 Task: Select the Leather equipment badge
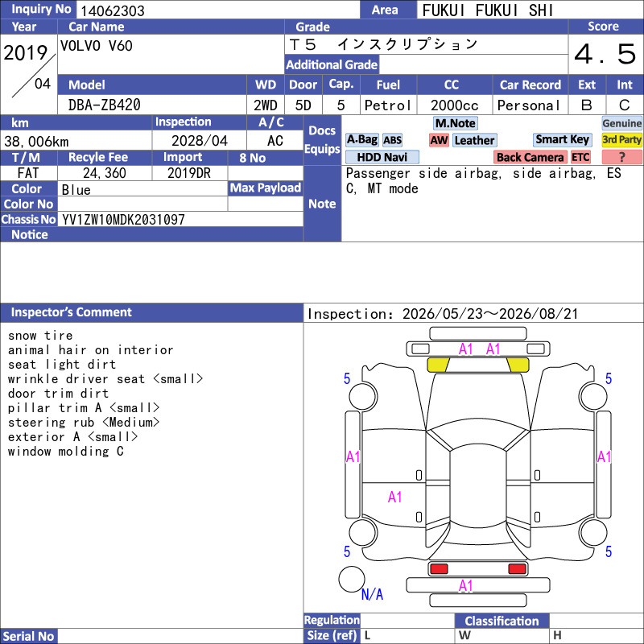[475, 140]
